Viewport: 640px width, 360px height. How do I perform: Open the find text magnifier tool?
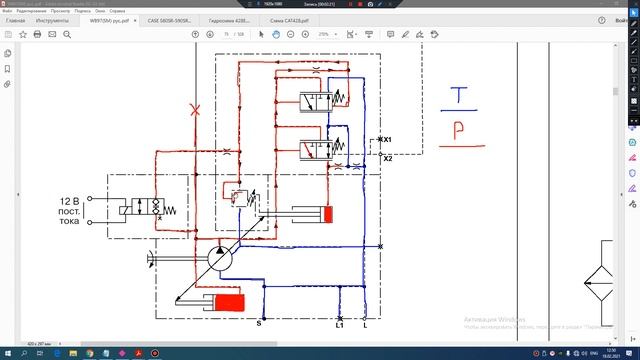click(67, 35)
